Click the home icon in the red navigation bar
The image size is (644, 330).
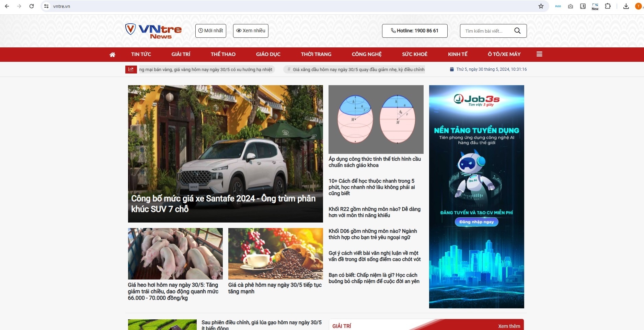[x=112, y=55]
